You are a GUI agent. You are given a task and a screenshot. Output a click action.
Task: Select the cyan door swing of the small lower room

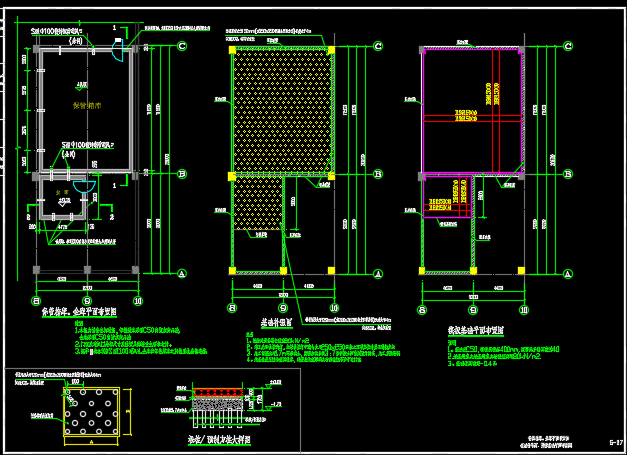(x=84, y=187)
